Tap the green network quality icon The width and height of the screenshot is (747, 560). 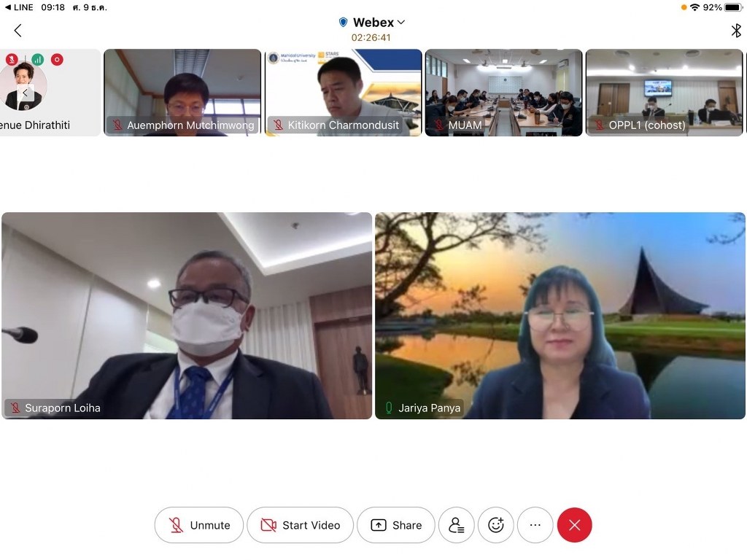click(37, 60)
